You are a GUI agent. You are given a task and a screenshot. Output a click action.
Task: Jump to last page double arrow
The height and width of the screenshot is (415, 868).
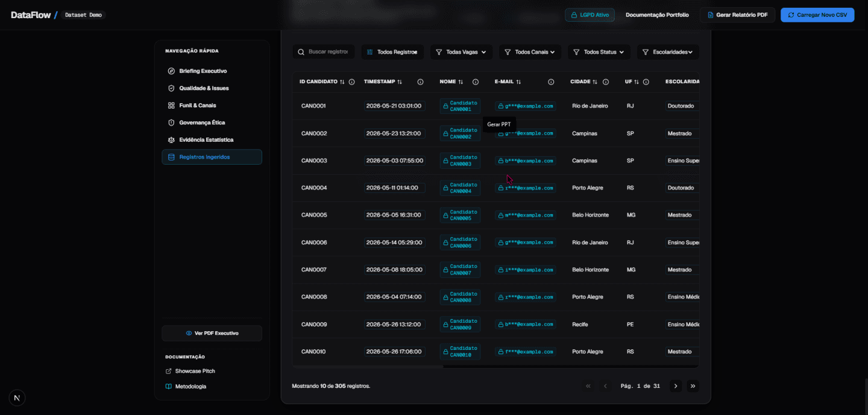693,386
